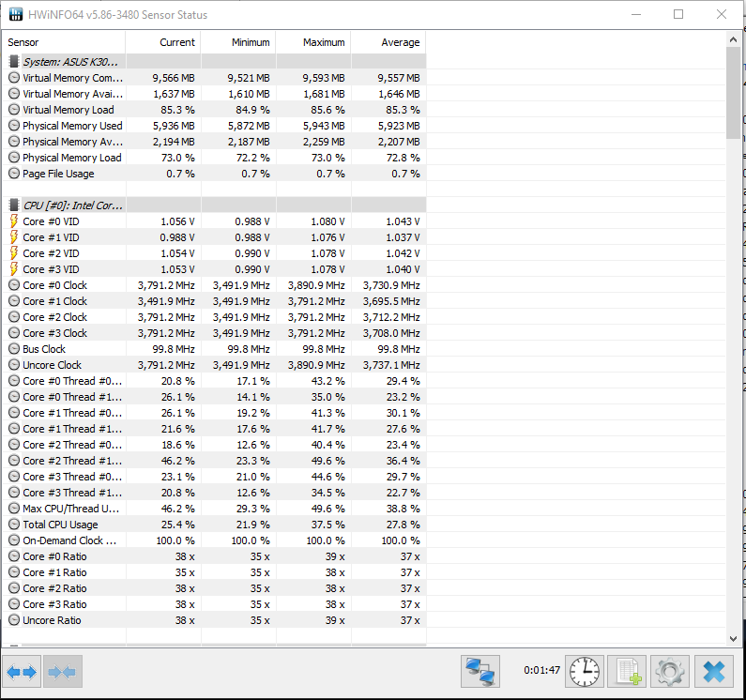Click the 0:01:47 elapsed time readout

[541, 670]
